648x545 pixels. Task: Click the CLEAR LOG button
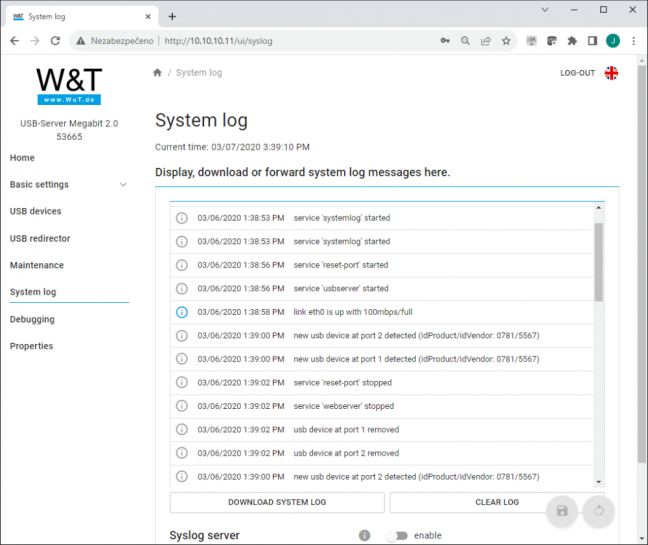[x=497, y=502]
